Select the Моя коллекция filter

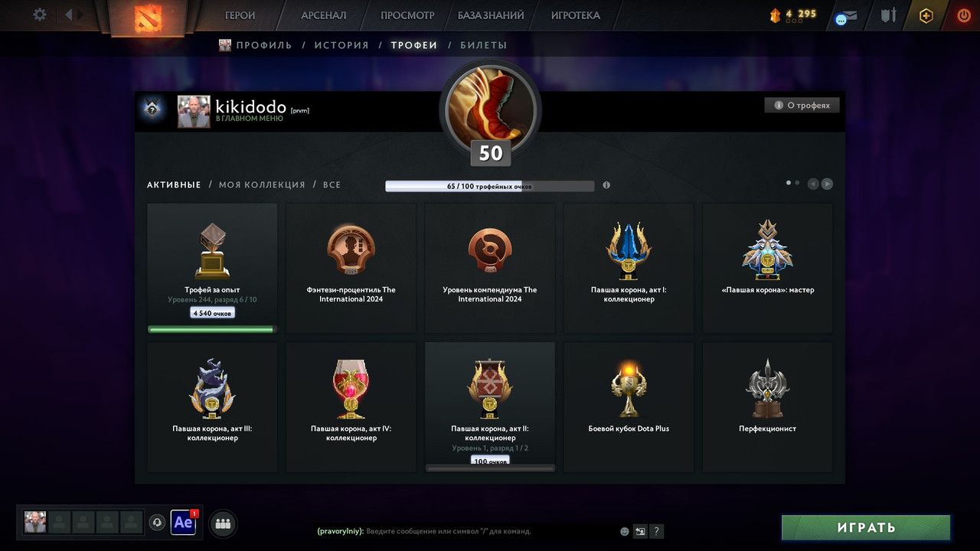pyautogui.click(x=262, y=184)
